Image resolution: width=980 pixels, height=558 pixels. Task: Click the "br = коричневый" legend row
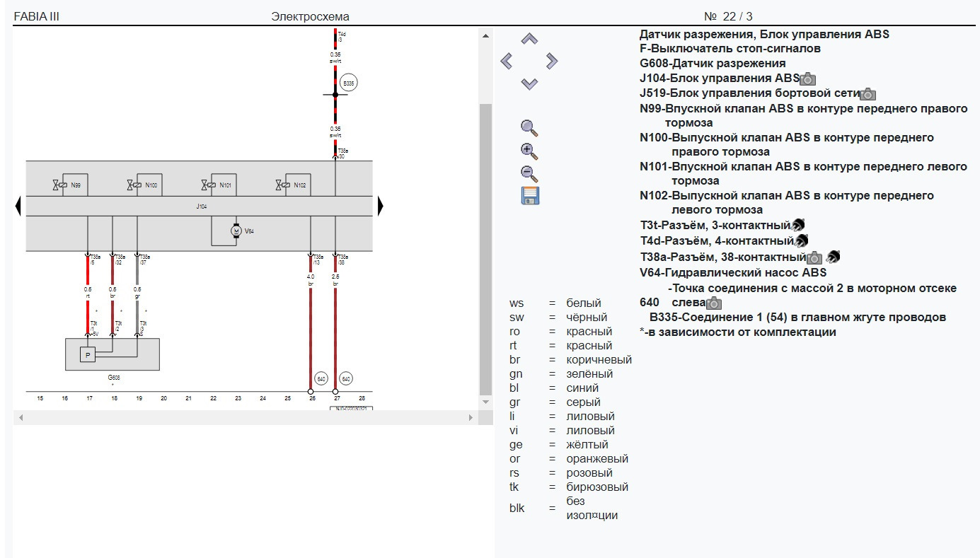tap(570, 359)
